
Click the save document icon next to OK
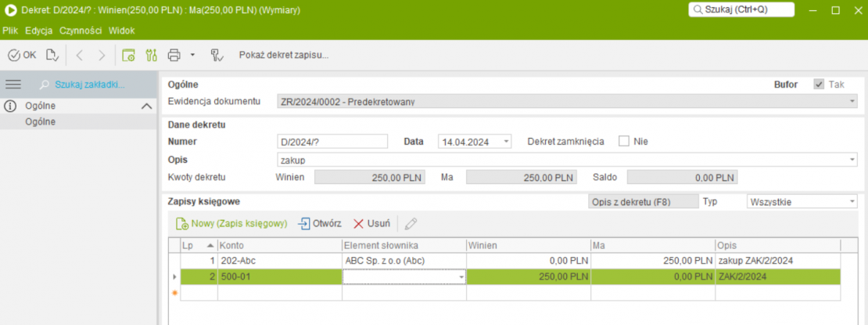[x=52, y=55]
